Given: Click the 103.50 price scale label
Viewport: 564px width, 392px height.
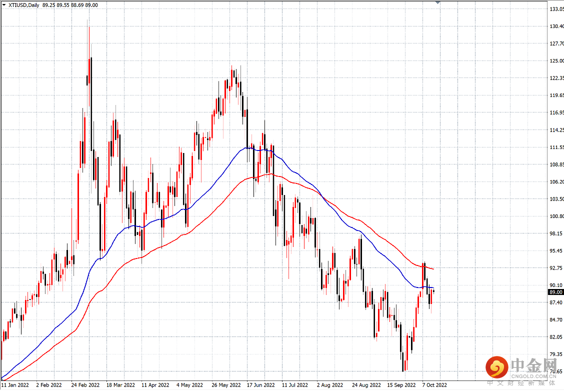Looking at the screenshot, I should (x=557, y=199).
